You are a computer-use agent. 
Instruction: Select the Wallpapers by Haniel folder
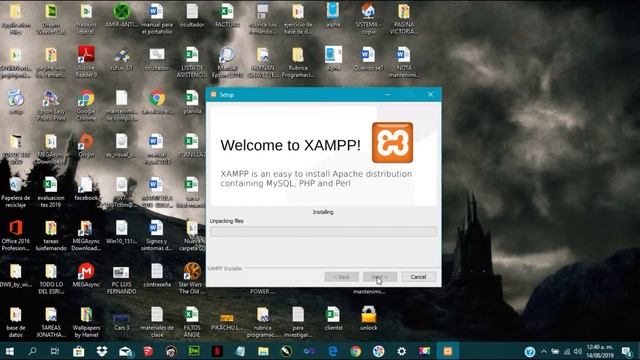click(x=86, y=322)
